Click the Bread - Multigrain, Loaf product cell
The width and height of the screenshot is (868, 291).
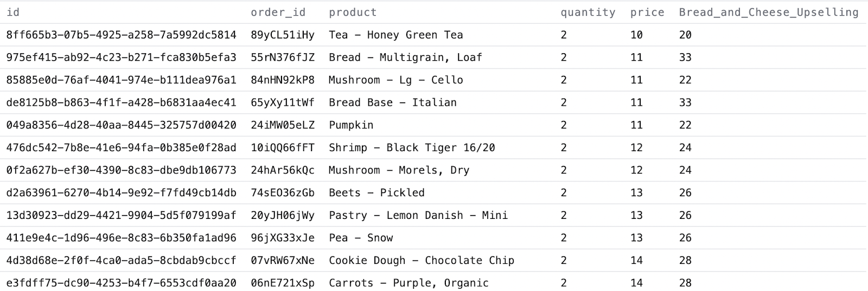405,57
